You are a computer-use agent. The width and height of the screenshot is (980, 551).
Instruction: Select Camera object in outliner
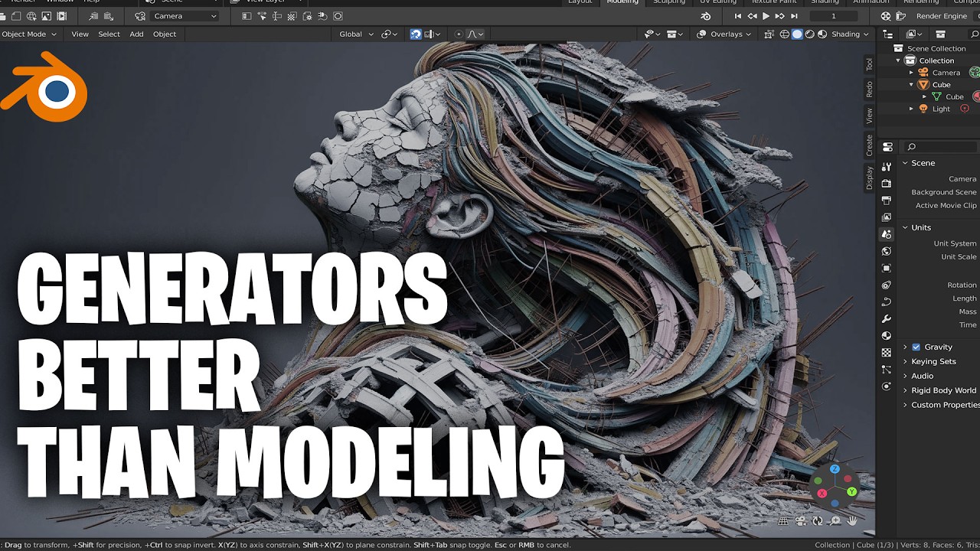click(x=946, y=73)
